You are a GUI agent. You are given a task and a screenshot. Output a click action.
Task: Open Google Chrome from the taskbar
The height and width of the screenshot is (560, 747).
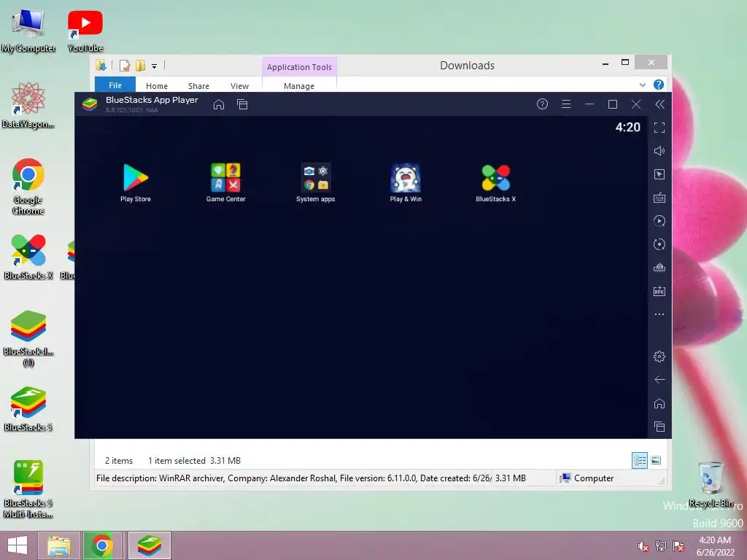click(101, 545)
